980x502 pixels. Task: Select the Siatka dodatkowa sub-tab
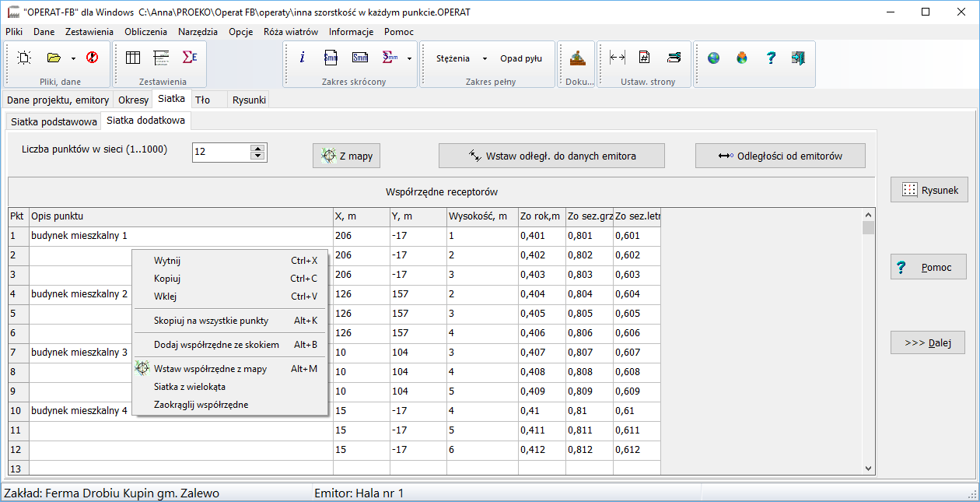tap(146, 121)
